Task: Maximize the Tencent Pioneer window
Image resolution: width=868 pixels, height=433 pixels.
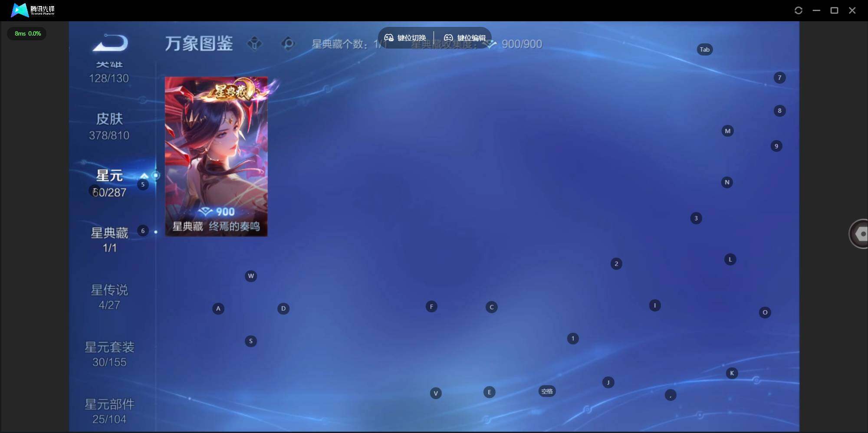Action: coord(834,10)
